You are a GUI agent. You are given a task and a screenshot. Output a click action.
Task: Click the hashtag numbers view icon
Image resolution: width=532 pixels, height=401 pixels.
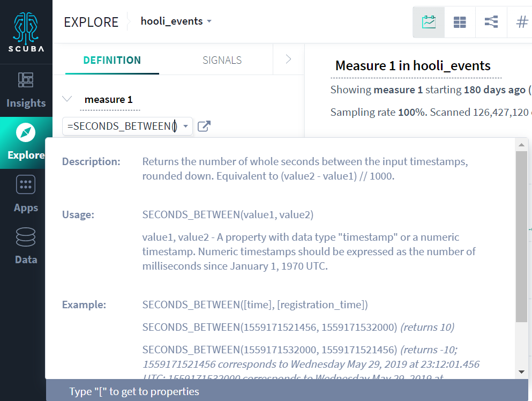coord(521,21)
